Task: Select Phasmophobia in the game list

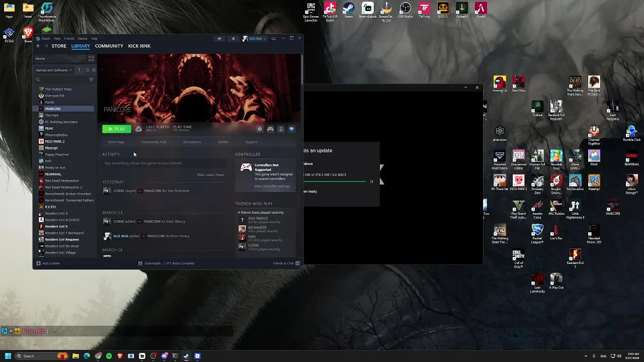Action: coord(56,135)
